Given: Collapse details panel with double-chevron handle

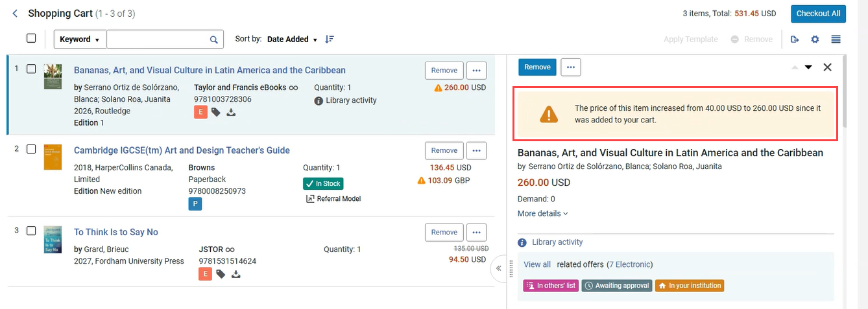Looking at the screenshot, I should pyautogui.click(x=498, y=268).
